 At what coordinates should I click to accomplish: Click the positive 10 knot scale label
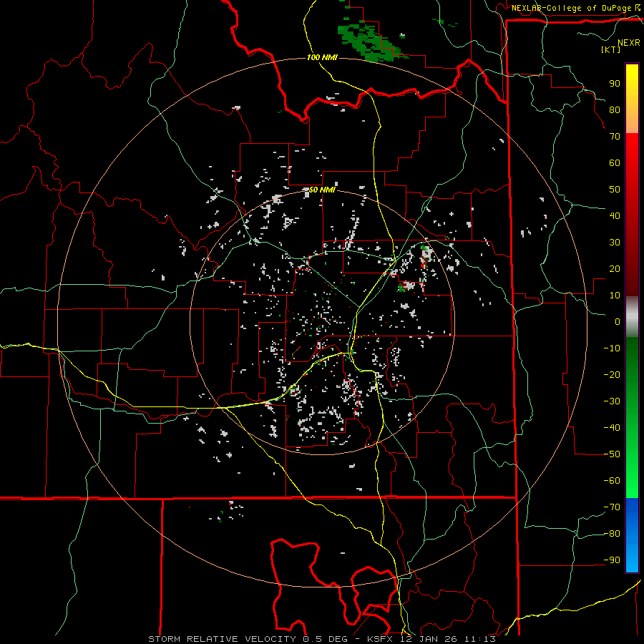(615, 296)
